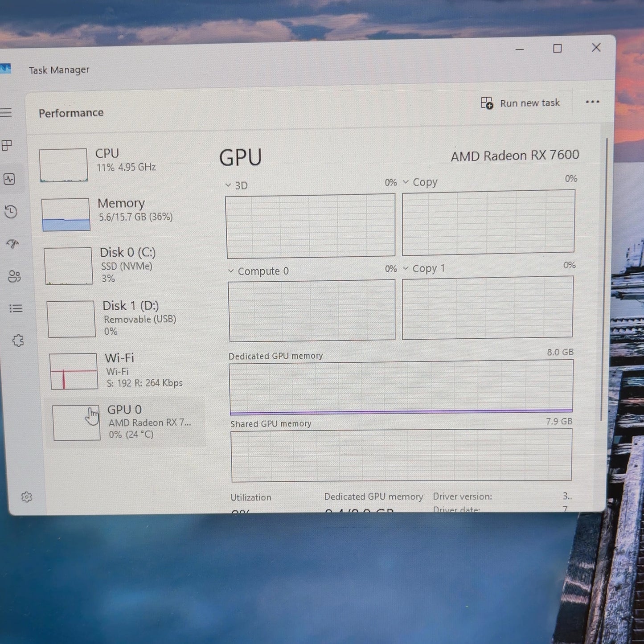
Task: Open the Details list icon
Action: click(16, 308)
